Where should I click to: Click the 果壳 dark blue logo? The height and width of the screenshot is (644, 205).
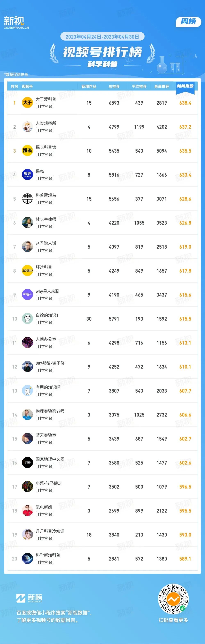coord(27,175)
